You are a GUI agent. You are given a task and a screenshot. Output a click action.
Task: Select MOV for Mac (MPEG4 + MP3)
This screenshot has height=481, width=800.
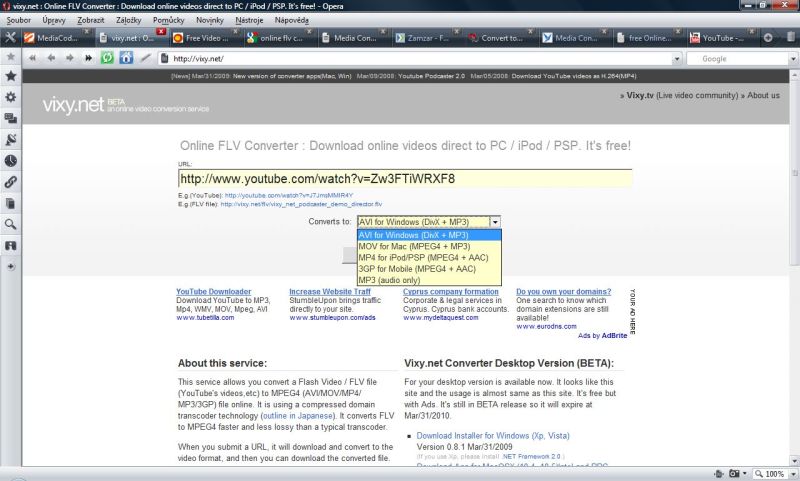[429, 246]
